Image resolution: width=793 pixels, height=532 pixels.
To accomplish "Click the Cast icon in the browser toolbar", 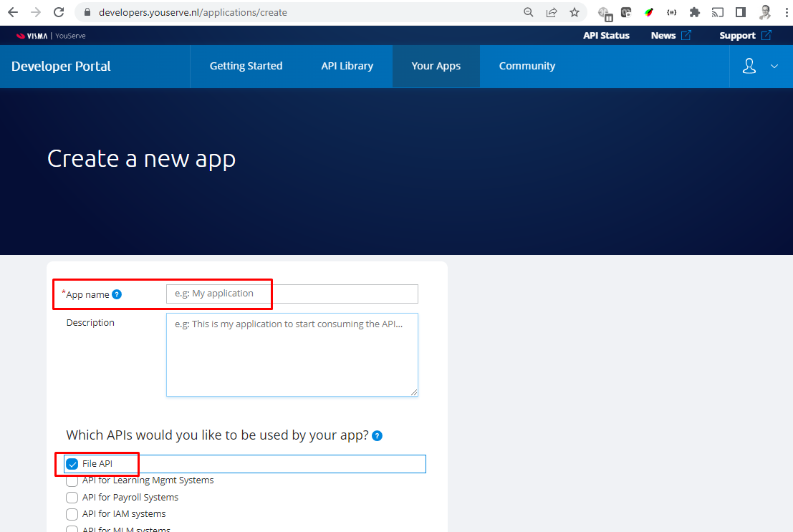I will click(717, 12).
